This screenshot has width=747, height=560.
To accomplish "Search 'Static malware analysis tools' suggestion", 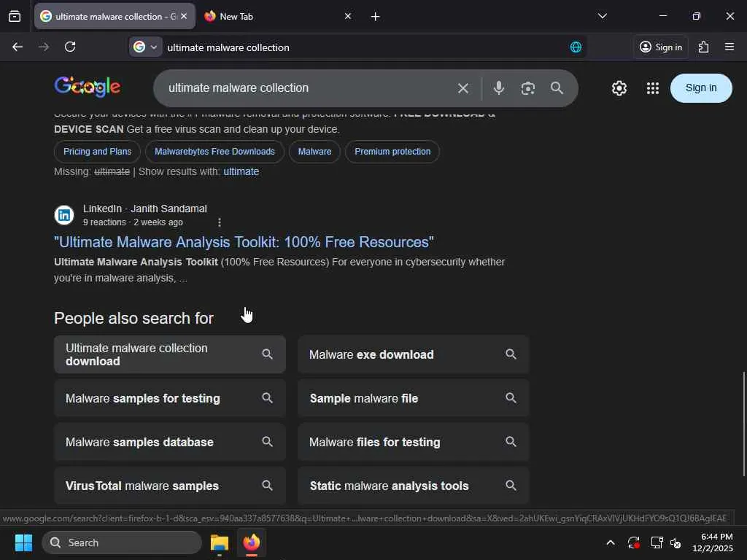I will pos(413,486).
